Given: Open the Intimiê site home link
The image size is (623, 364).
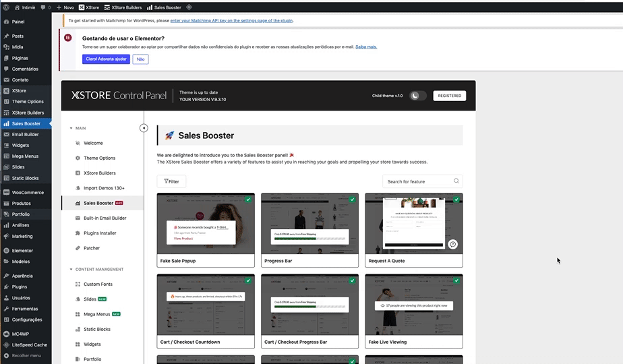Looking at the screenshot, I should coord(25,7).
